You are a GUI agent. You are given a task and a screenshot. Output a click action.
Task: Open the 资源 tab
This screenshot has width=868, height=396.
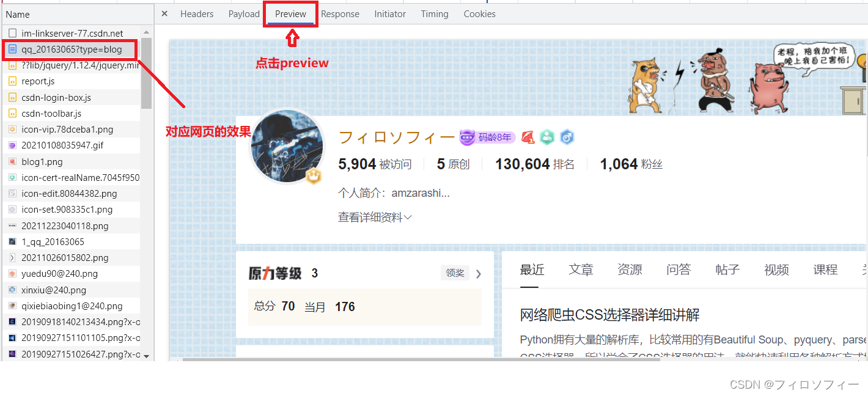630,269
